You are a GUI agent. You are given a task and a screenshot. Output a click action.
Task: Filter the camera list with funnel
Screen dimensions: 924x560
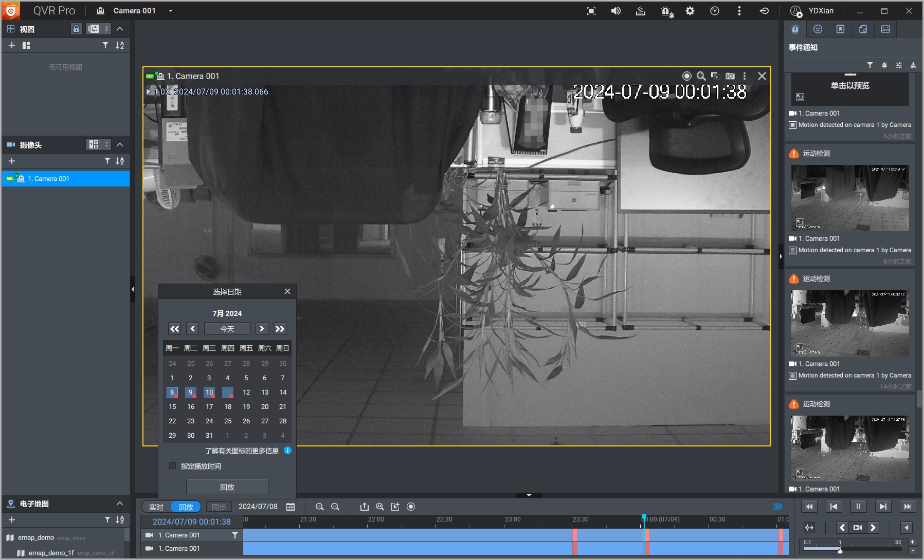(x=107, y=161)
